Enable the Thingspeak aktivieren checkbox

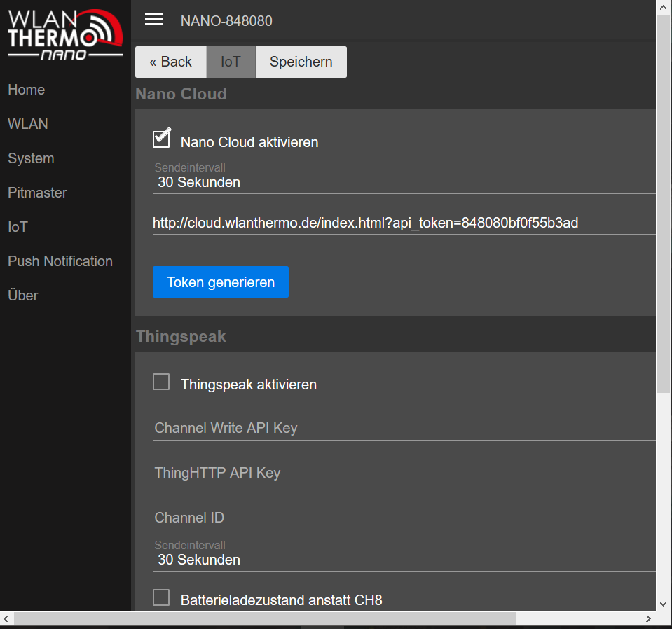click(161, 382)
